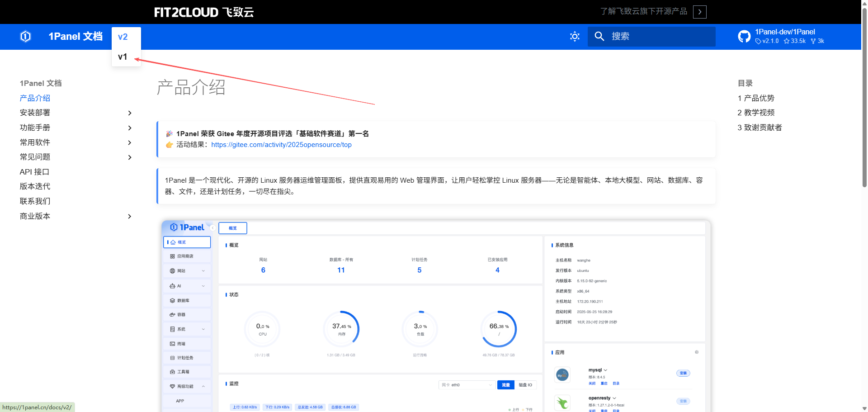Viewport: 868px width, 412px height.
Task: Select v2 version option
Action: pyautogui.click(x=123, y=37)
